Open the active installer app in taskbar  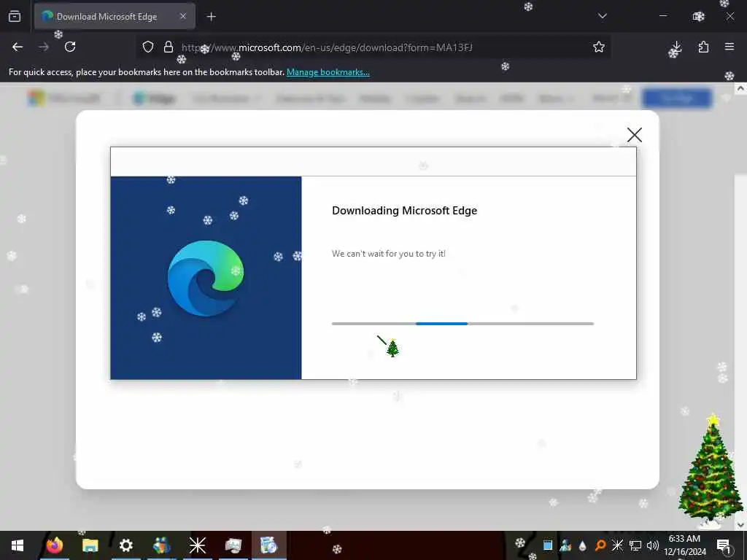coord(268,545)
